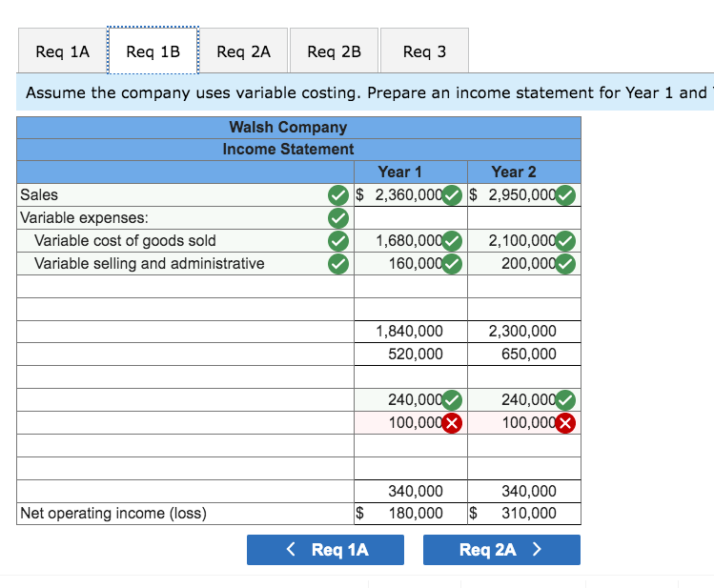The height and width of the screenshot is (588, 714).
Task: Click green check next to Year 1 240,000
Action: click(452, 400)
